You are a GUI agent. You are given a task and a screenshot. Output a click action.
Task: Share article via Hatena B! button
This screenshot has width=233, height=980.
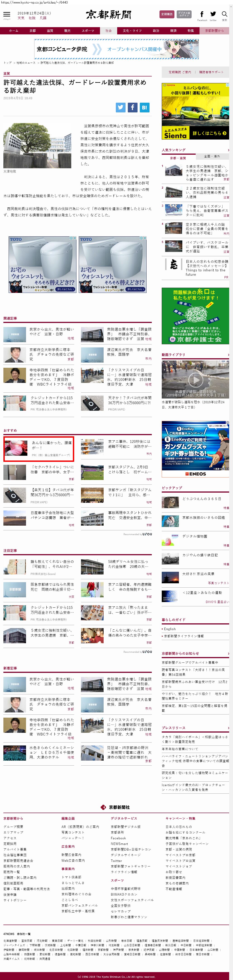point(144,107)
